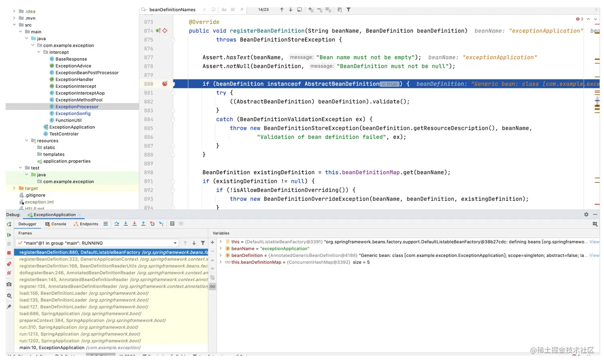This screenshot has height=364, width=604.
Task: Click the Rerun ExceptionApplication debug icon
Action: tap(9, 224)
